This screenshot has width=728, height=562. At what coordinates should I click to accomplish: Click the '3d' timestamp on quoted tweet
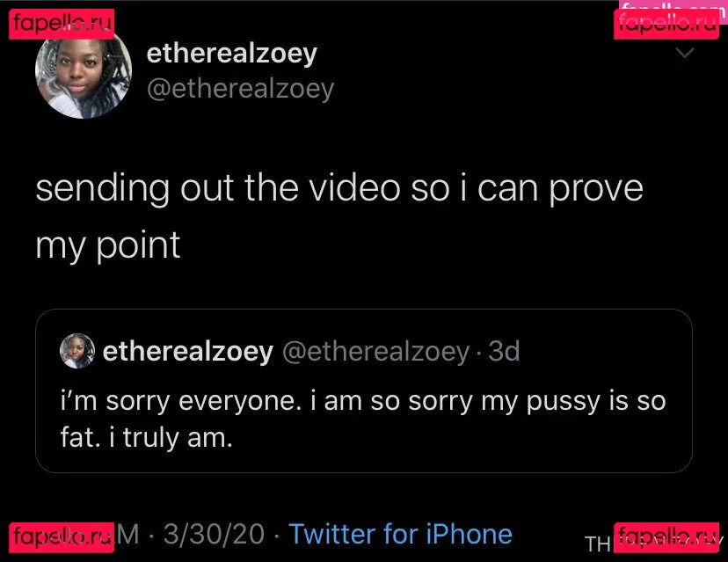point(505,352)
